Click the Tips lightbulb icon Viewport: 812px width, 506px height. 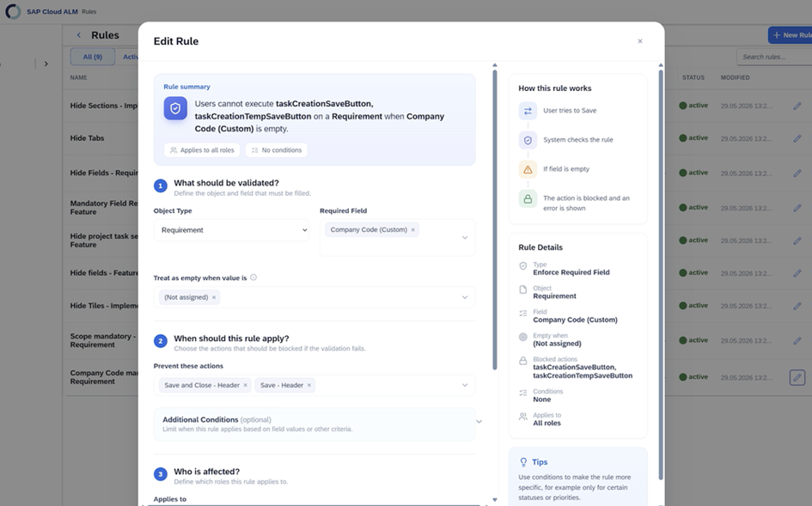[x=523, y=462]
